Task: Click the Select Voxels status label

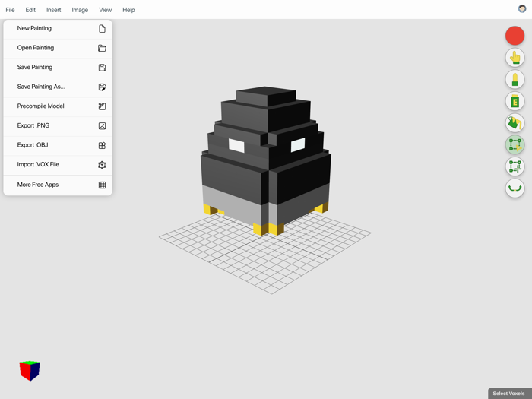Action: [508, 394]
